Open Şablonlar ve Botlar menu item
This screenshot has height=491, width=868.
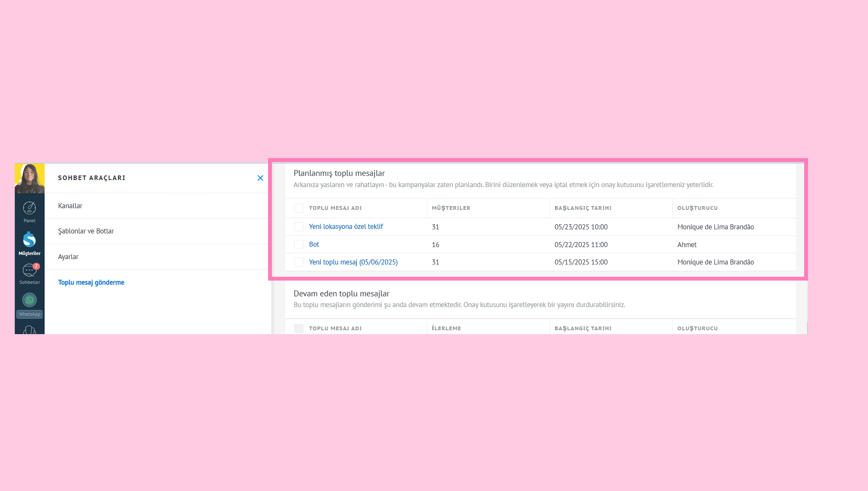pyautogui.click(x=156, y=231)
